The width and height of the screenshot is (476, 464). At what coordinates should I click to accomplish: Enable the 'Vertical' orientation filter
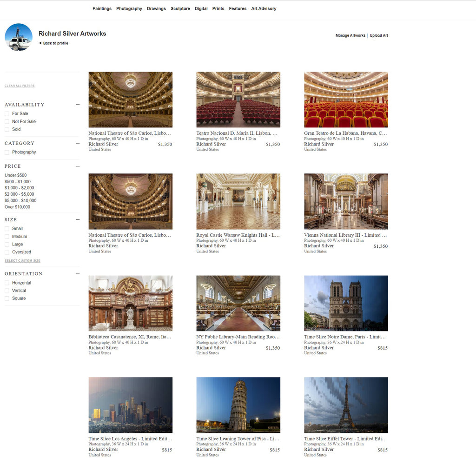pyautogui.click(x=7, y=290)
